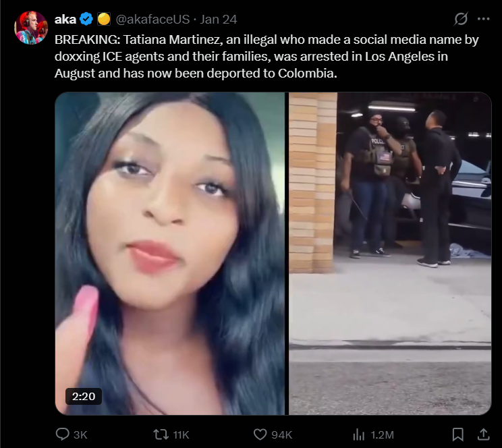Repost this tweet via retweet icon
This screenshot has width=502, height=448.
tap(161, 435)
